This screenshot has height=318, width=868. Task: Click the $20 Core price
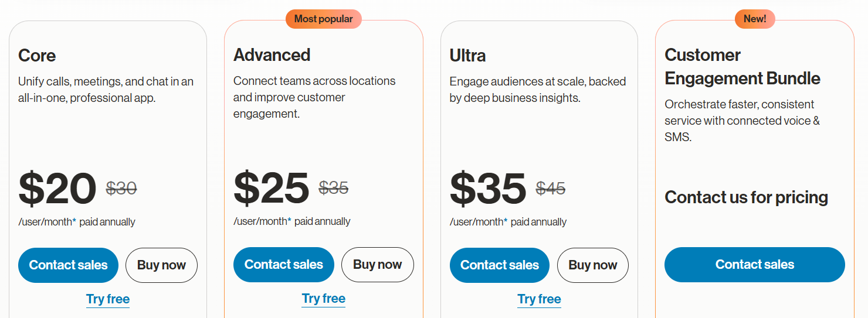pos(57,189)
